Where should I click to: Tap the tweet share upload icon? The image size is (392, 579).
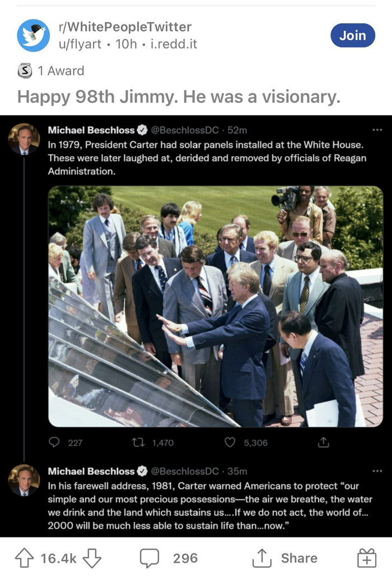[323, 442]
